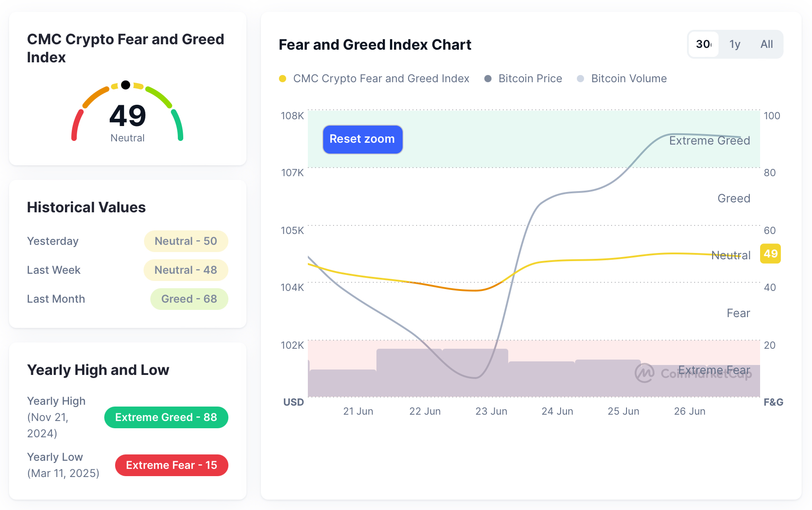Click the yellow 49 current value badge

pyautogui.click(x=770, y=254)
